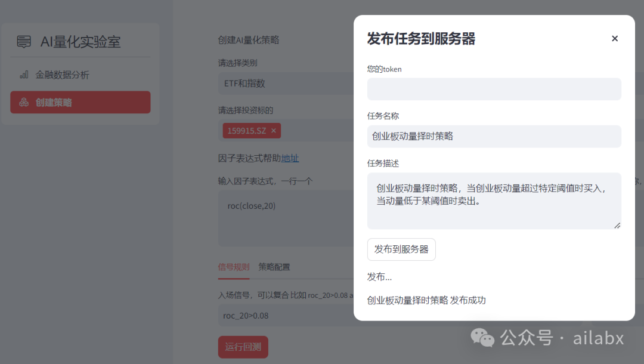Click the molecule icon beside 创建策略
The width and height of the screenshot is (644, 364).
(24, 102)
